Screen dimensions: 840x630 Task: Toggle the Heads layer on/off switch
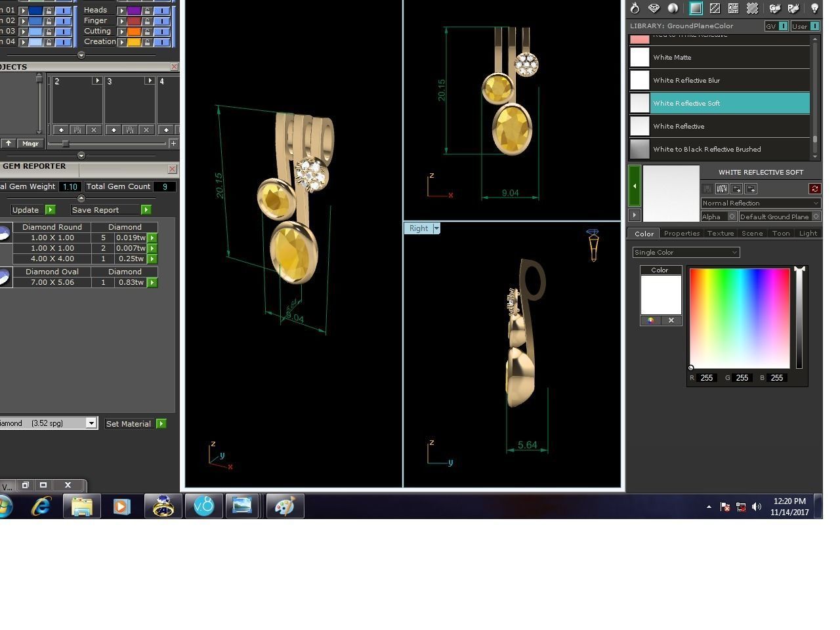tap(161, 10)
